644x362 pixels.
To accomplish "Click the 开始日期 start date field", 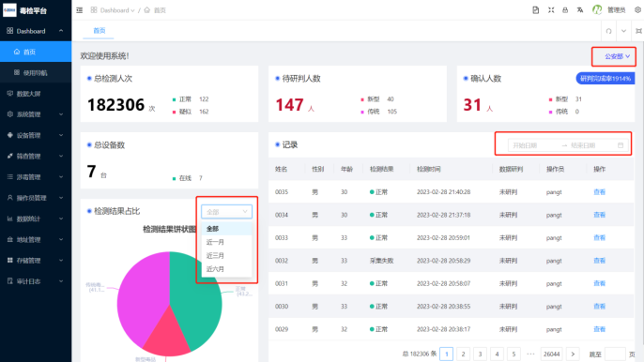I will pyautogui.click(x=533, y=145).
